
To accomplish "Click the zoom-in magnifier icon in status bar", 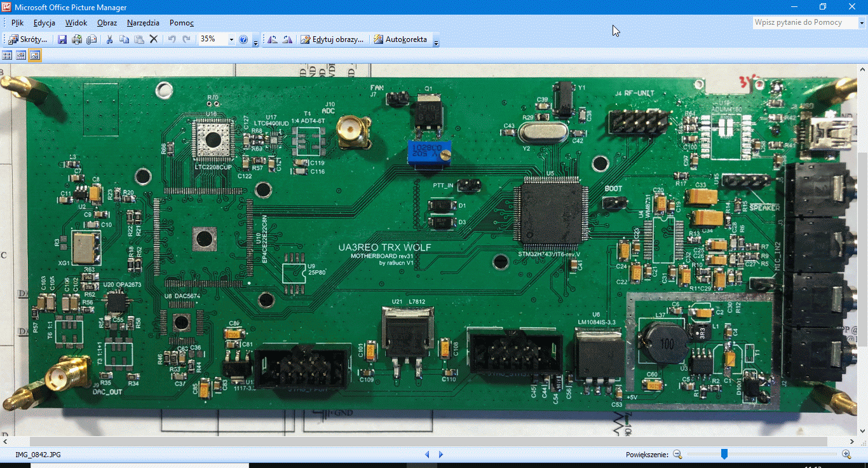I will [846, 454].
